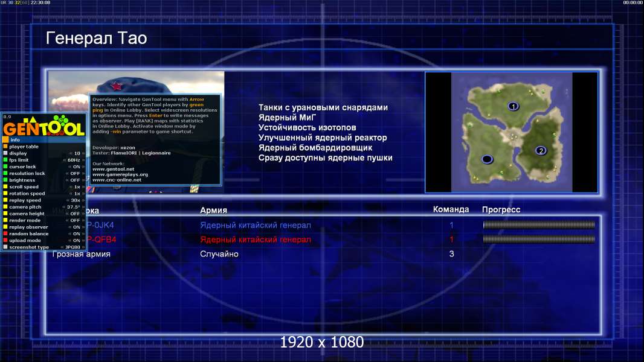Select the info menu entry
644x362 pixels.
pos(44,140)
